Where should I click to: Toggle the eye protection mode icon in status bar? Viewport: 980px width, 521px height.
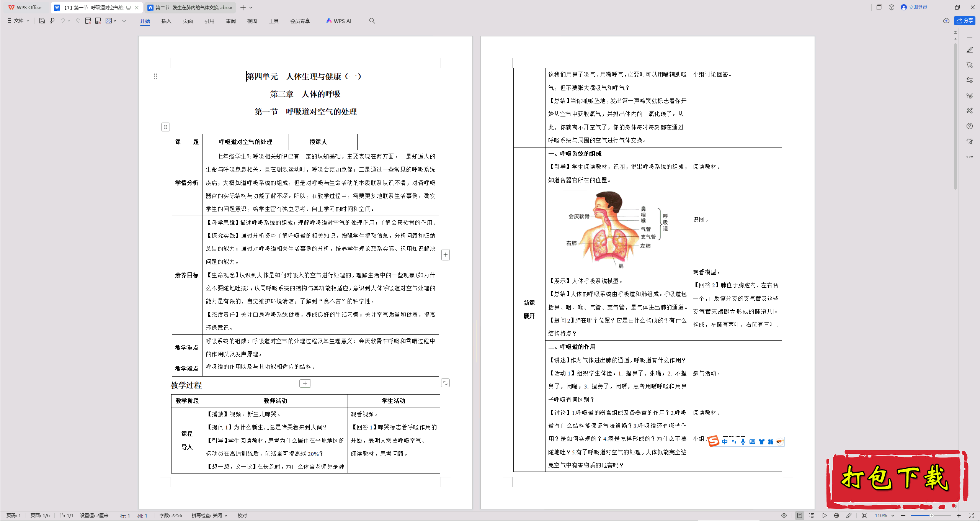[x=784, y=516]
